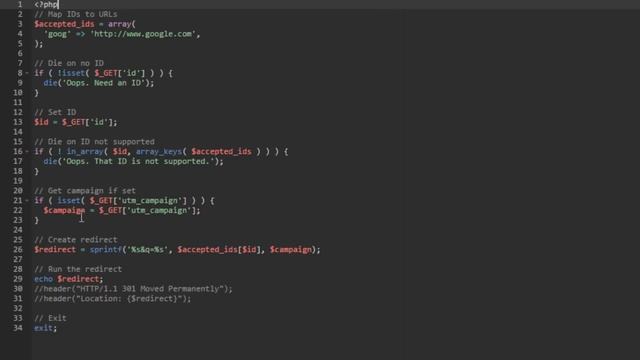This screenshot has height=360, width=640.
Task: Click the 'exit;' statement on line 34
Action: click(x=46, y=328)
